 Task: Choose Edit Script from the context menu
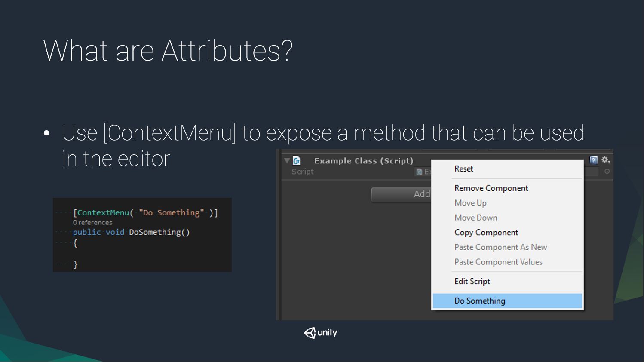[x=507, y=281]
